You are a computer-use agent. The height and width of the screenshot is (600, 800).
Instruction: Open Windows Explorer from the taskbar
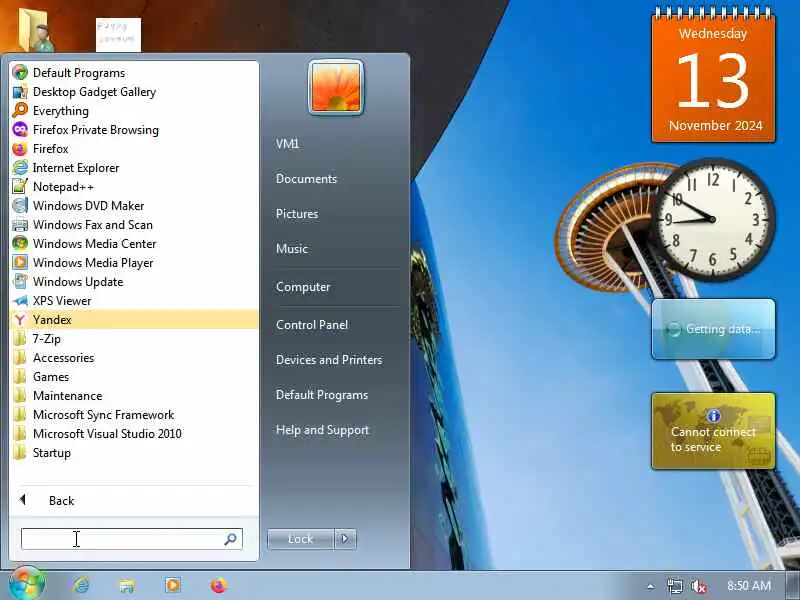pos(127,585)
